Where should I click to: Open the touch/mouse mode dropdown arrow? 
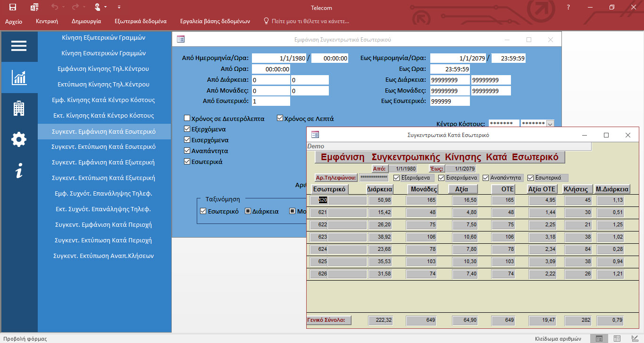[106, 7]
